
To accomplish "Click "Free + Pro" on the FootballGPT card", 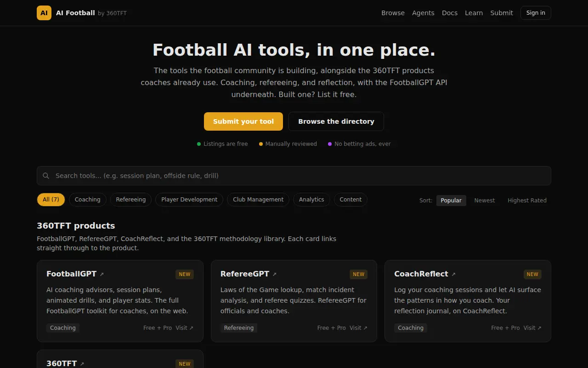I will point(158,328).
